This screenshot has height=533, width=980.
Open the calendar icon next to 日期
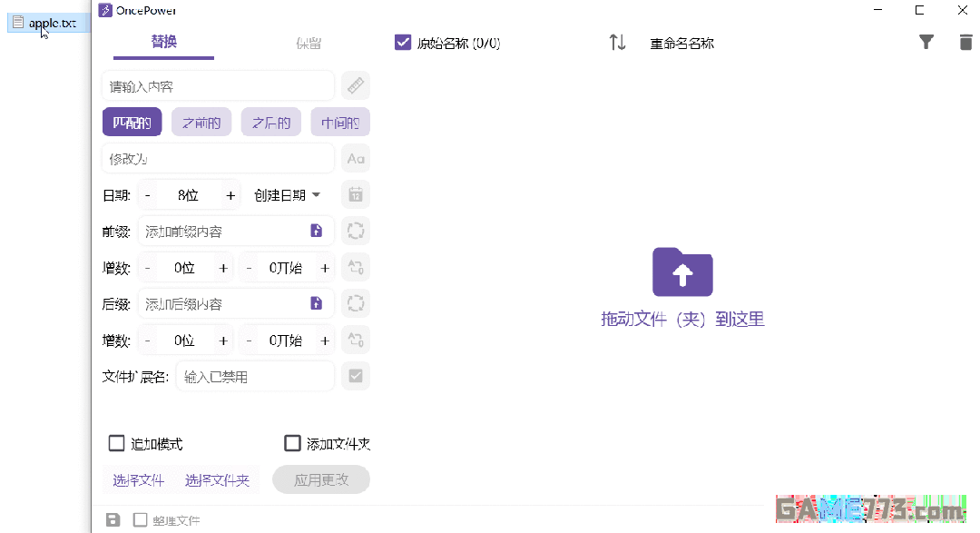[355, 194]
